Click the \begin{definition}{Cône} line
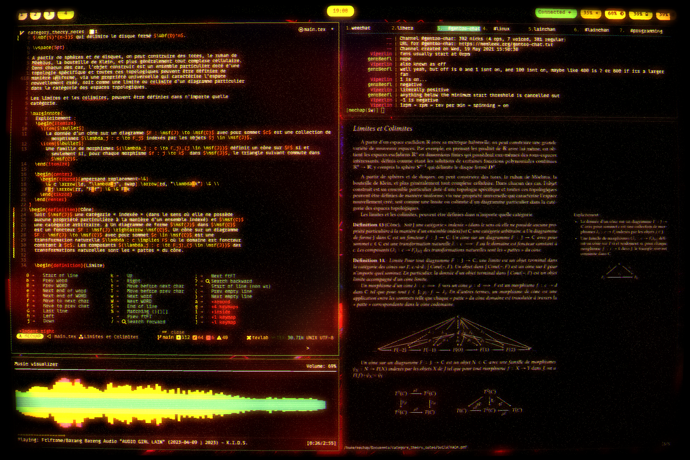Viewport: 690px width, 460px height. 62,210
